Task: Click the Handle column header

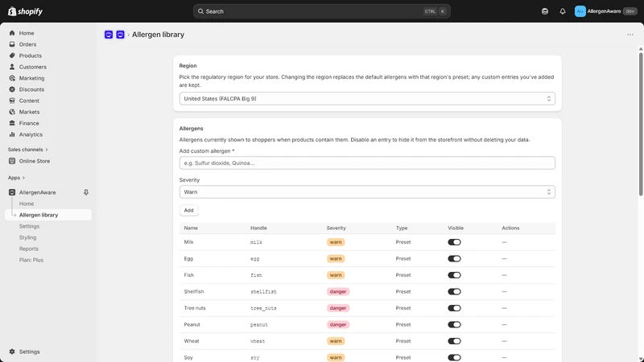Action: (x=258, y=228)
